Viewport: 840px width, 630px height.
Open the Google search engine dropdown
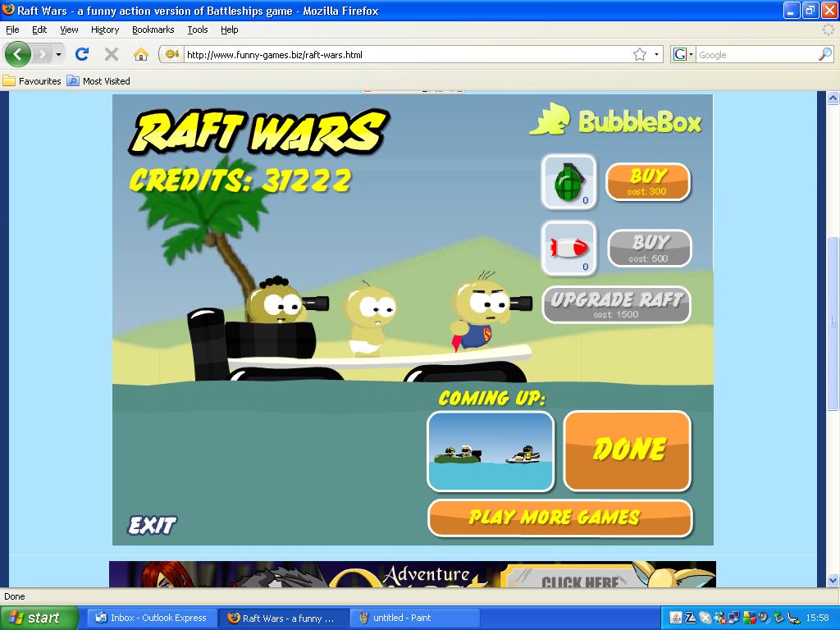coord(683,55)
